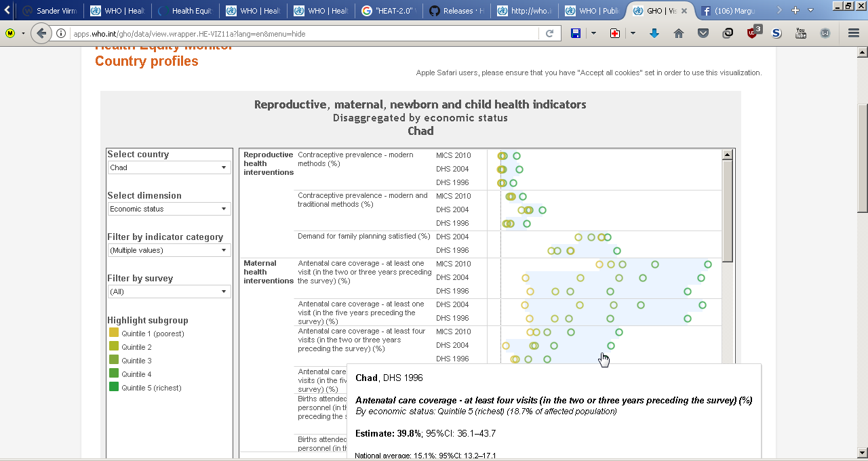Close the active GHO tab

coord(684,11)
